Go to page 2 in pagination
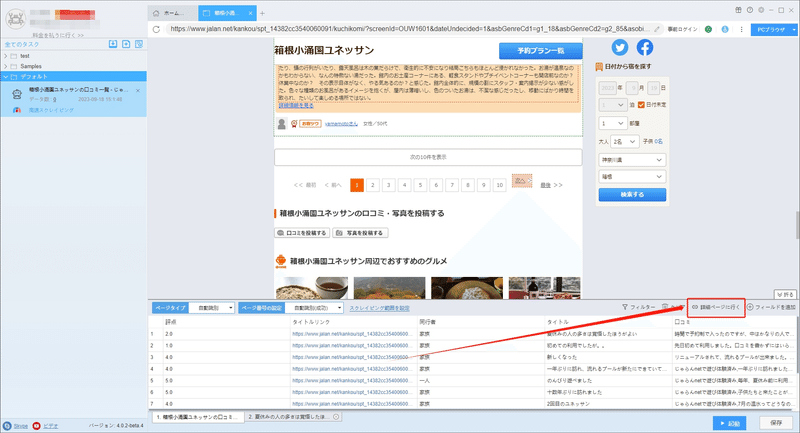Viewport: 800px width, 433px height. pos(373,185)
